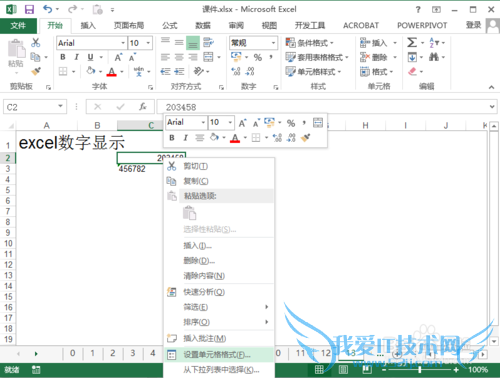This screenshot has height=378, width=500.
Task: Click the Undo arrow icon
Action: (x=47, y=9)
